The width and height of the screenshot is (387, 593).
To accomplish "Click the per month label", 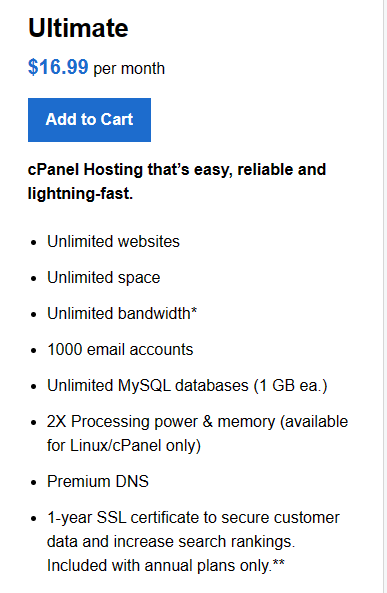I will 129,69.
